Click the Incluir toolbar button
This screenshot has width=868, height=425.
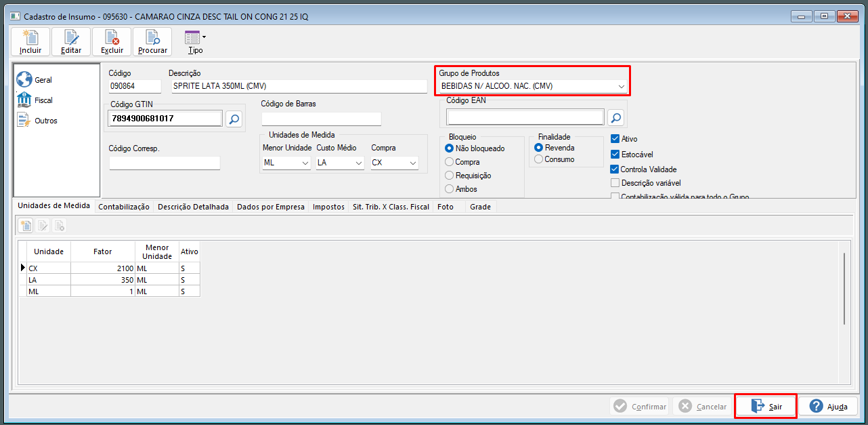click(x=30, y=41)
